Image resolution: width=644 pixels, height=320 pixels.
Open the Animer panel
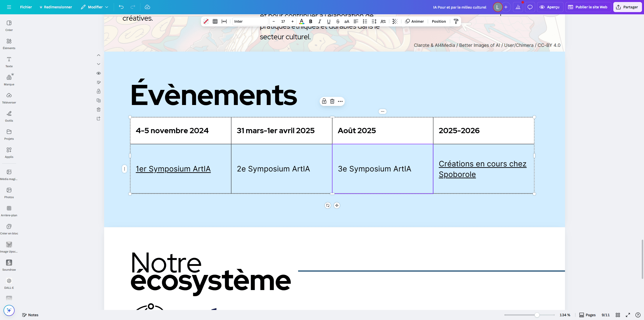tap(414, 21)
